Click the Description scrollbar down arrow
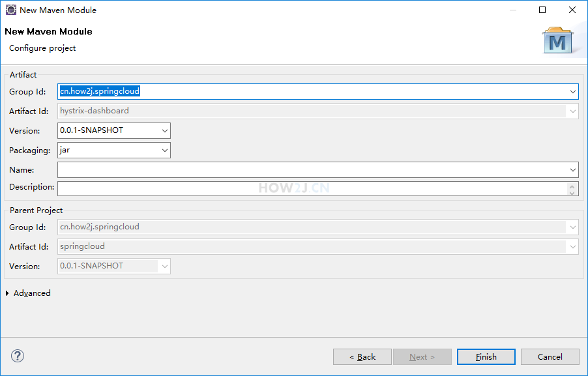The image size is (588, 376). click(x=572, y=192)
